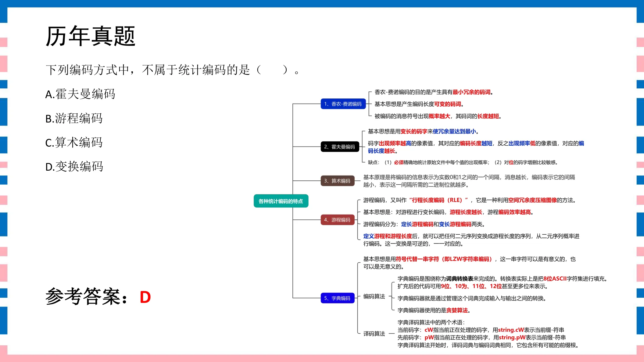This screenshot has height=362, width=644.
Task: Click the line 游程长度越长 游程编码效率越高
Action: click(449, 212)
